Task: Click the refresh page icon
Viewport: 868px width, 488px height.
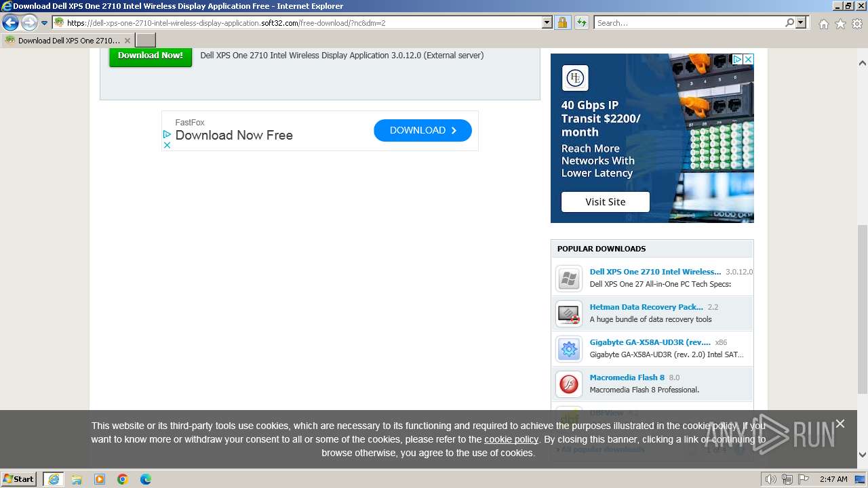Action: [581, 22]
